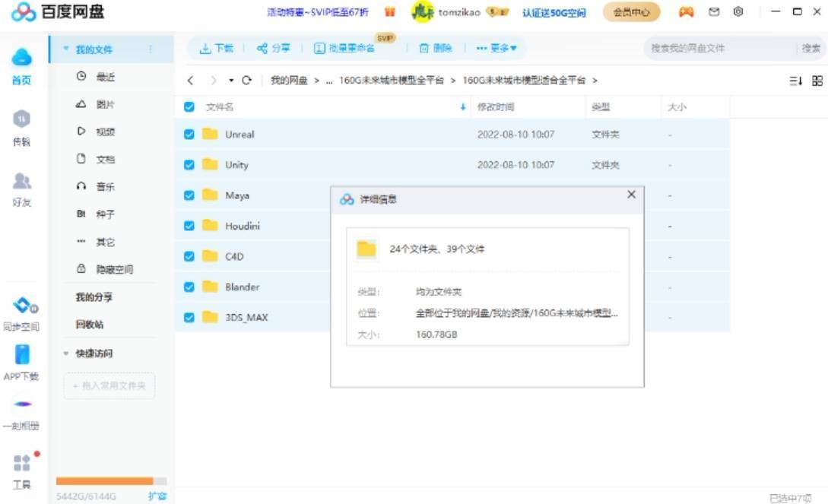This screenshot has height=504, width=828.
Task: Open the APP下载 section
Action: pos(21,363)
